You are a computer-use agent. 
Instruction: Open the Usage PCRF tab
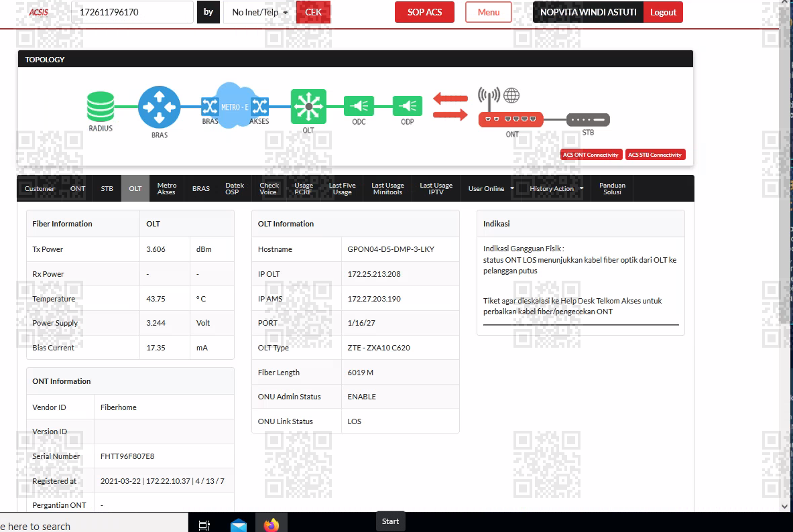(x=304, y=189)
